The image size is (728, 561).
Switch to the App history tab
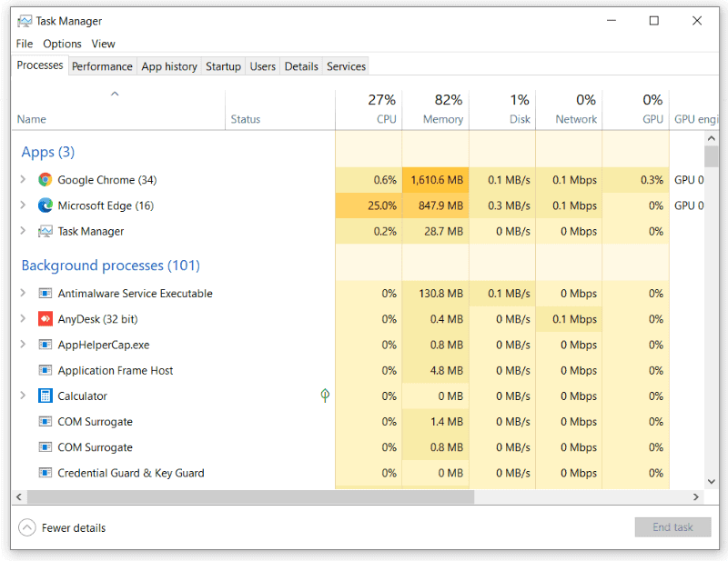pos(169,66)
